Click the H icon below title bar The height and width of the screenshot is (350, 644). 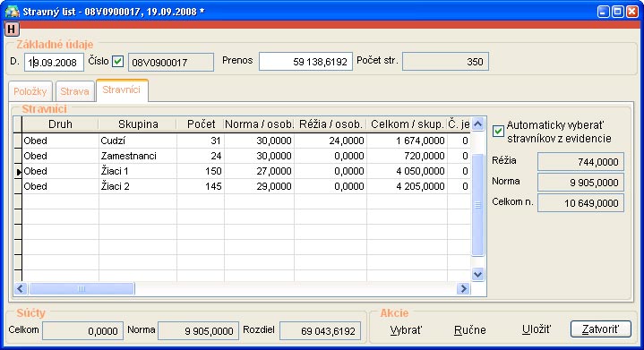pyautogui.click(x=12, y=30)
